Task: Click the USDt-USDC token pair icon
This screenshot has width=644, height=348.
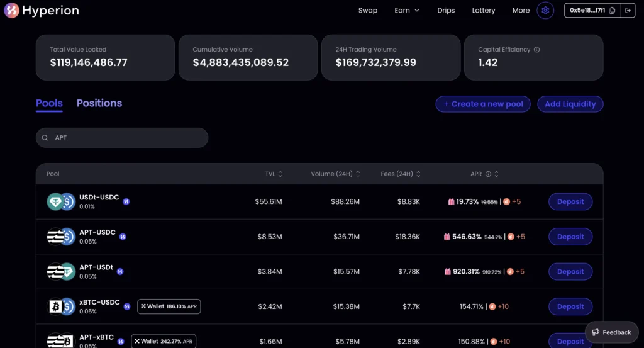Action: 61,202
